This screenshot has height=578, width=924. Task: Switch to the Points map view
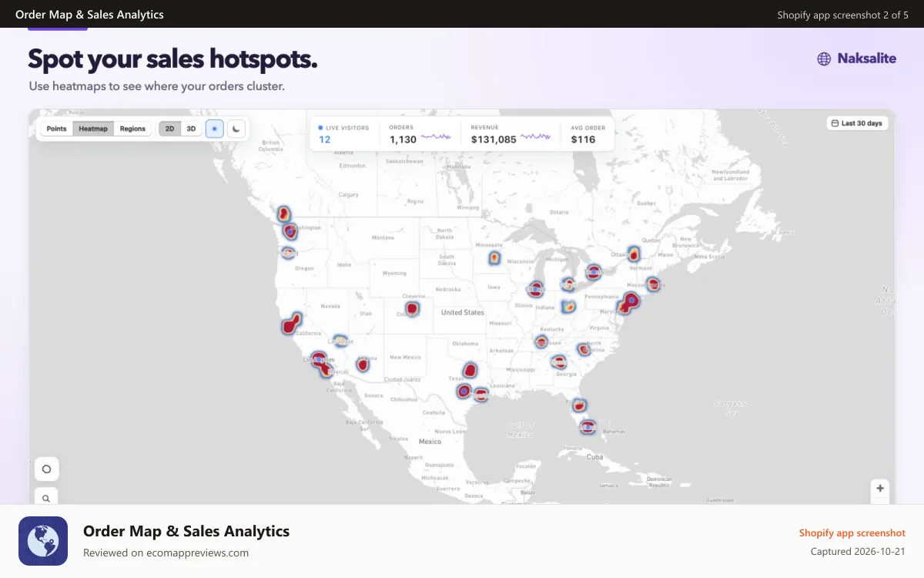point(57,129)
